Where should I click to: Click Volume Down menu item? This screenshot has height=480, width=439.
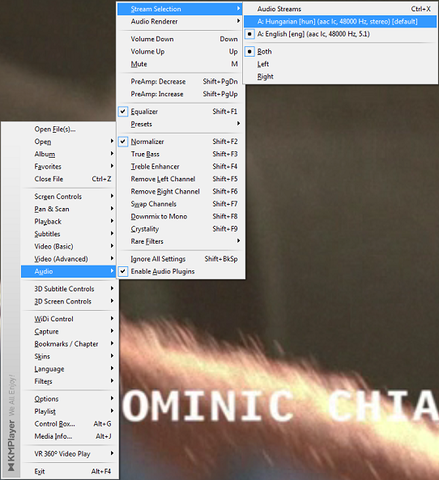(180, 39)
